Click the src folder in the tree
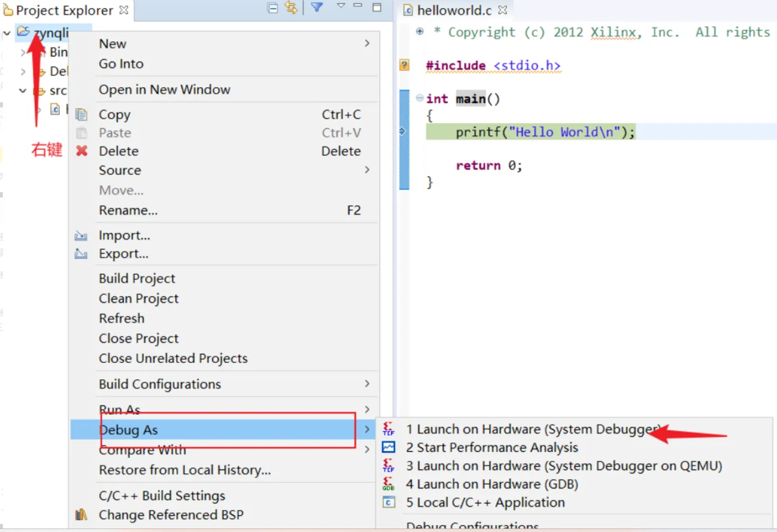 pyautogui.click(x=58, y=91)
